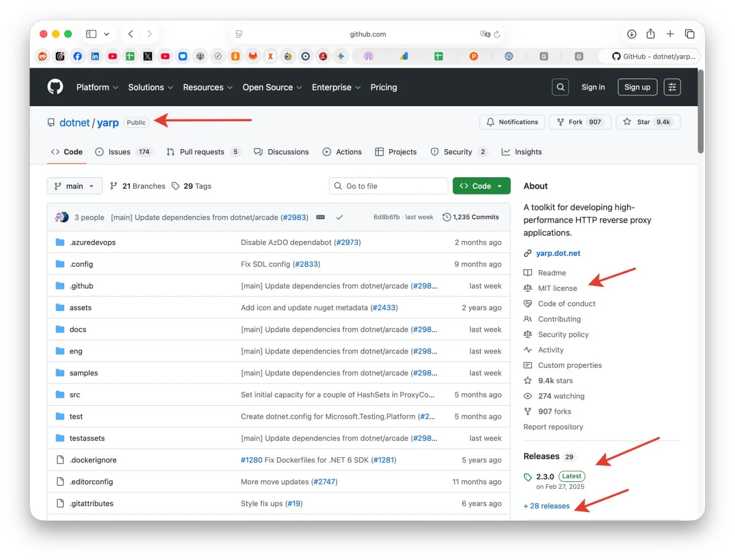Screen dimensions: 735x560
Task: Click the Safari download icon
Action: (x=632, y=34)
